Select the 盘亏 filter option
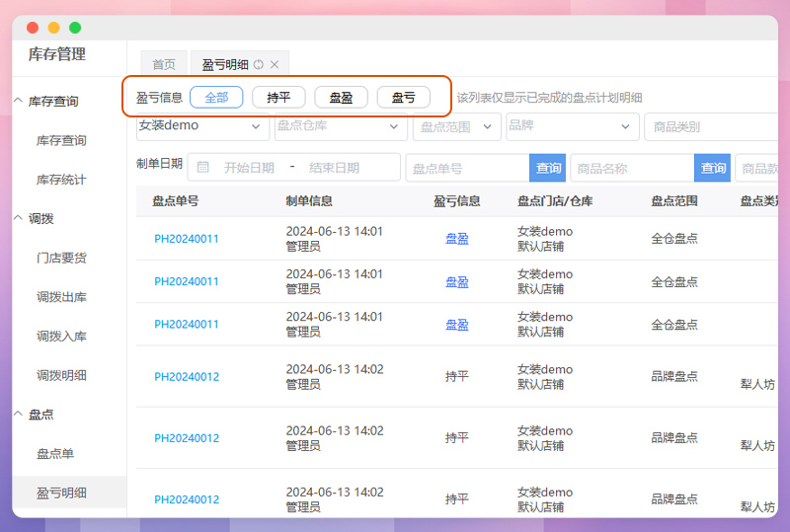790x532 pixels. click(x=403, y=98)
